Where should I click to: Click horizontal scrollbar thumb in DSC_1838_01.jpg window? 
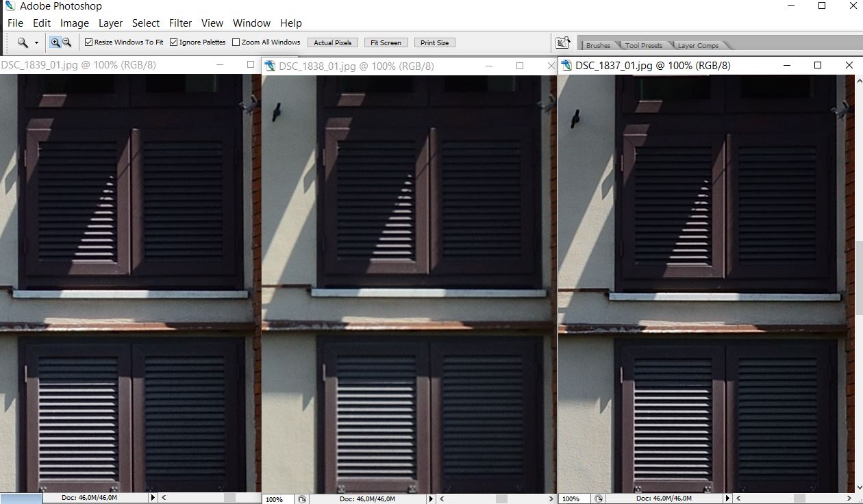(x=501, y=499)
